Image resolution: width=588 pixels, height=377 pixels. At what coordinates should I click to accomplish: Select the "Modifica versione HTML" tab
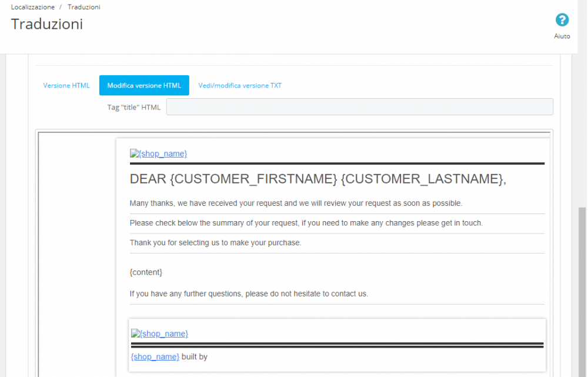(144, 85)
